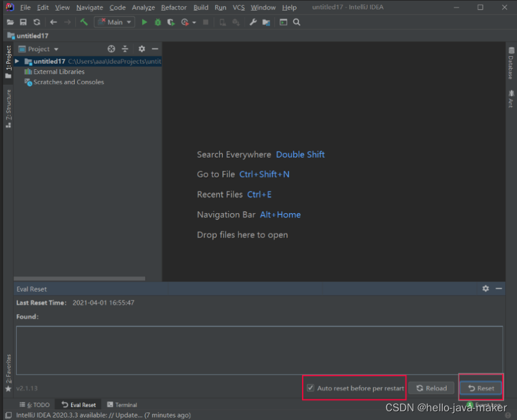Open the Build menu
The image size is (517, 420).
point(201,7)
